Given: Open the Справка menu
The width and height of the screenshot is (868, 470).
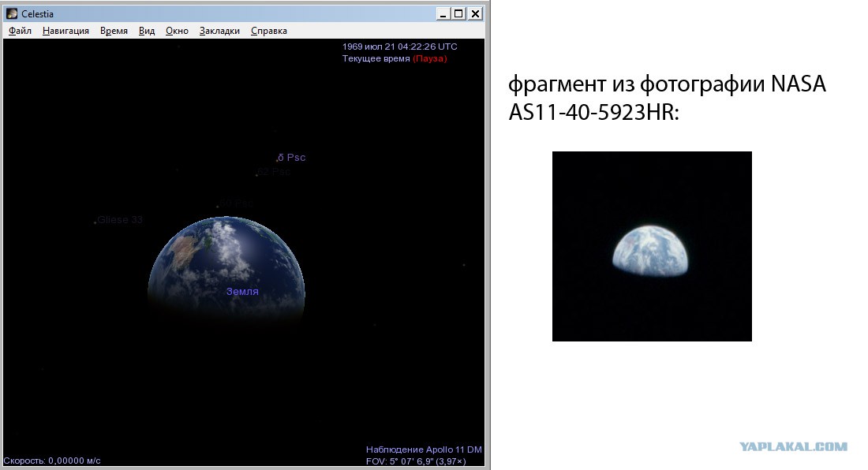Looking at the screenshot, I should pyautogui.click(x=269, y=31).
